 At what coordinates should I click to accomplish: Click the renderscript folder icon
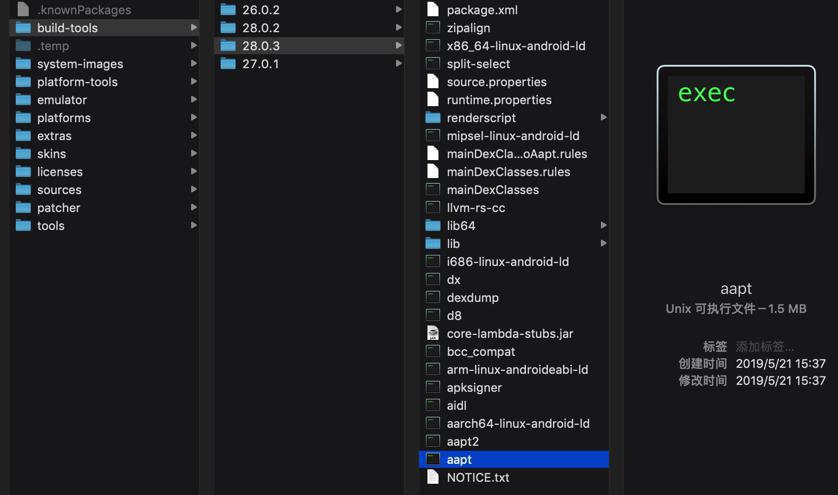coord(433,118)
